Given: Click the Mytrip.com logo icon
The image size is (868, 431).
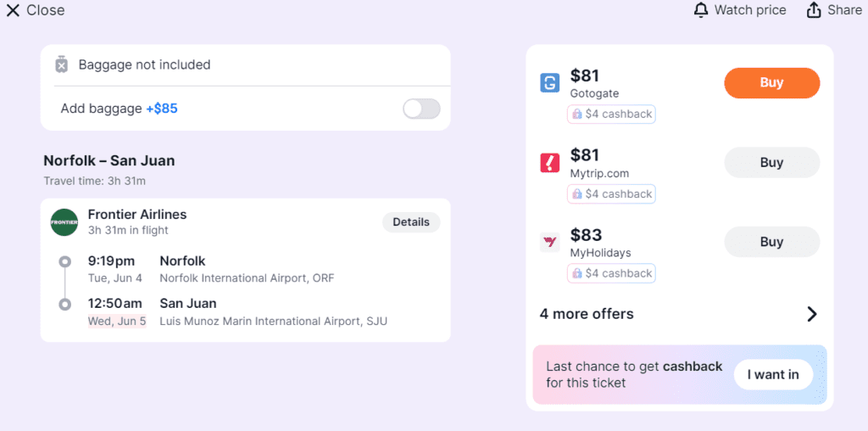Looking at the screenshot, I should coord(549,163).
